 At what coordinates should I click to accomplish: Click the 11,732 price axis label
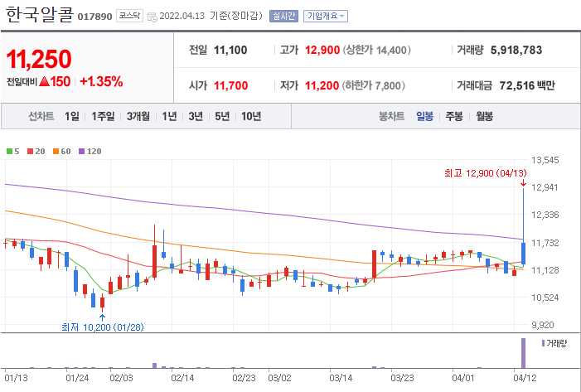[545, 243]
